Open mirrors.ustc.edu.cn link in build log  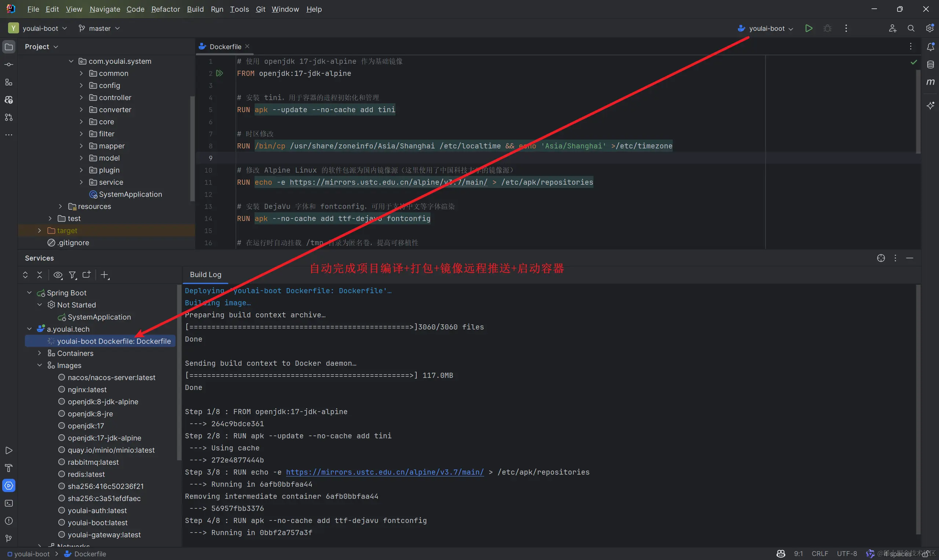click(x=384, y=472)
